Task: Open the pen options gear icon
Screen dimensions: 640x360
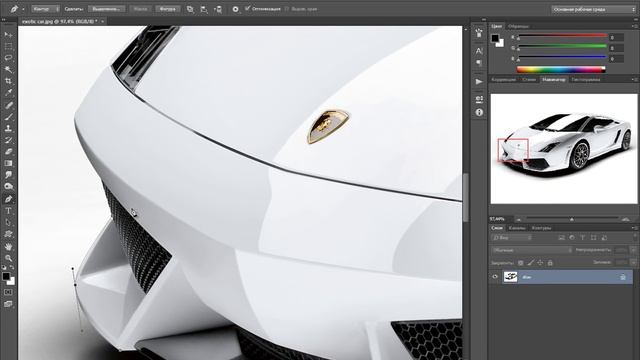Action: [x=236, y=9]
